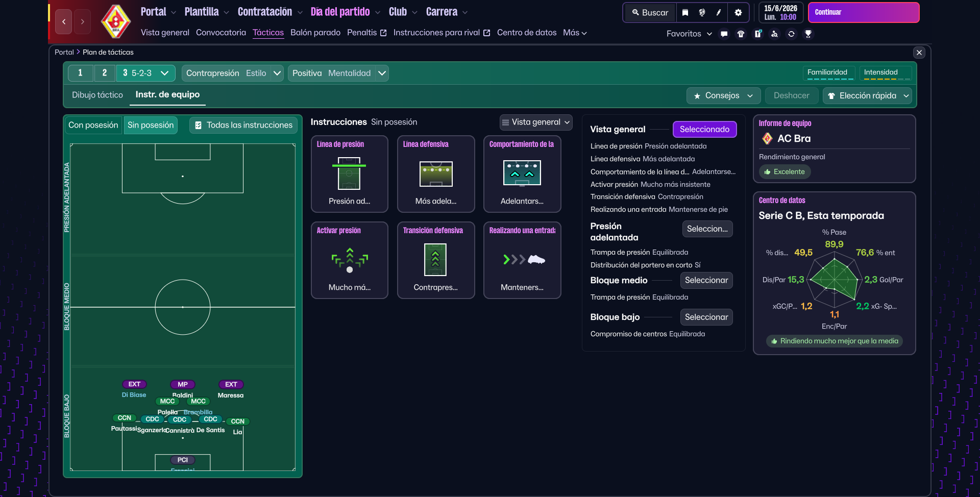Open the bookmark icon in top toolbar

[685, 13]
